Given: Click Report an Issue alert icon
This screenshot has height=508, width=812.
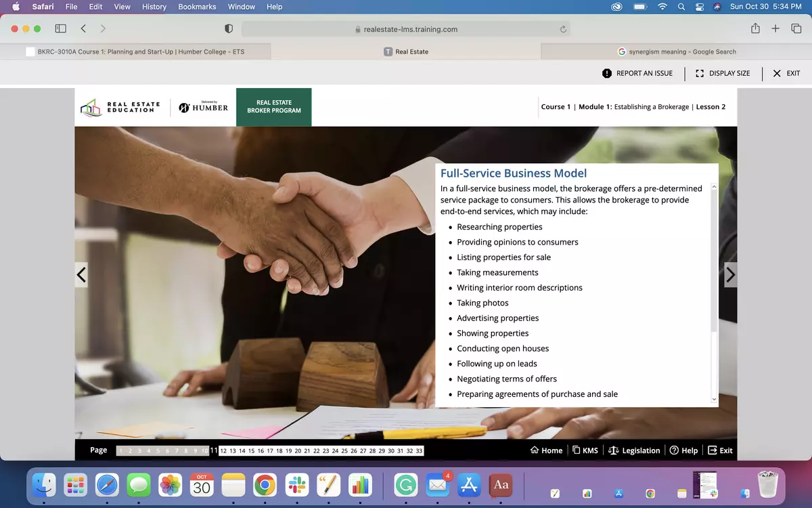Looking at the screenshot, I should (x=607, y=73).
